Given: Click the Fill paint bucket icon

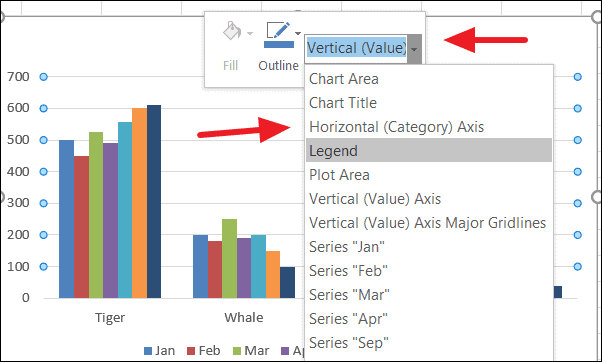Looking at the screenshot, I should tap(232, 31).
